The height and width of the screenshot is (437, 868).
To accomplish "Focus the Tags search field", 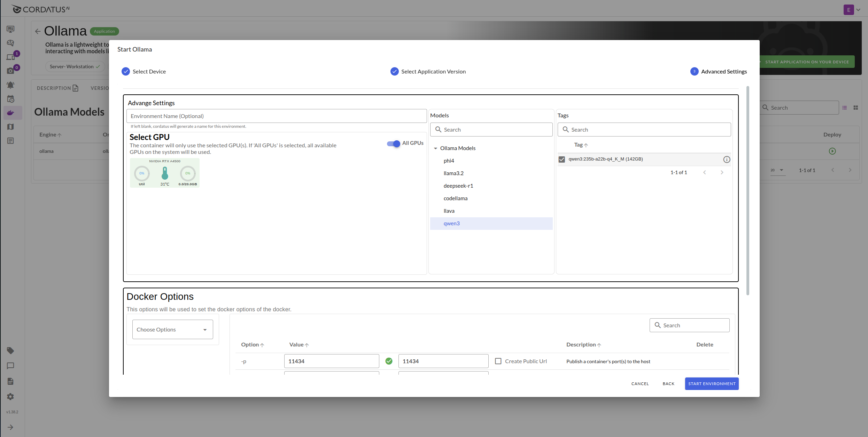I will [x=644, y=130].
